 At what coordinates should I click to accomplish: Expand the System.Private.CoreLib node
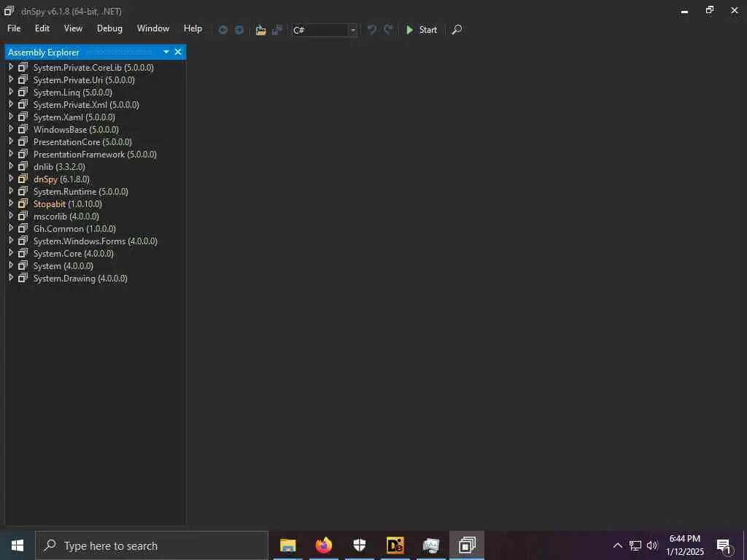tap(11, 67)
